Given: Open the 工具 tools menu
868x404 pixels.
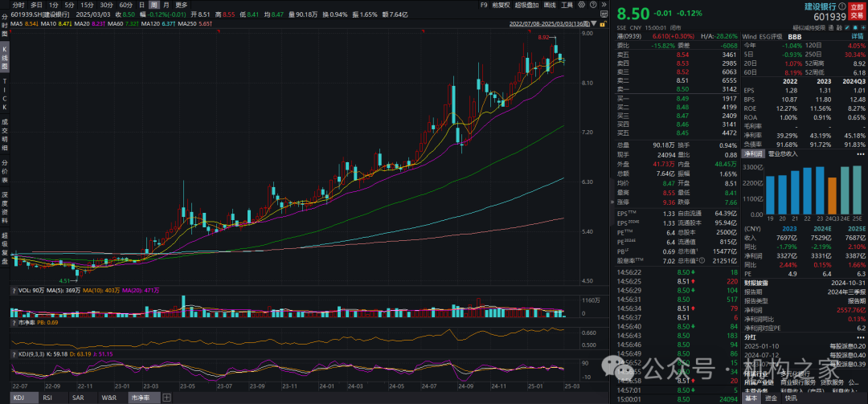Looking at the screenshot, I should [567, 5].
